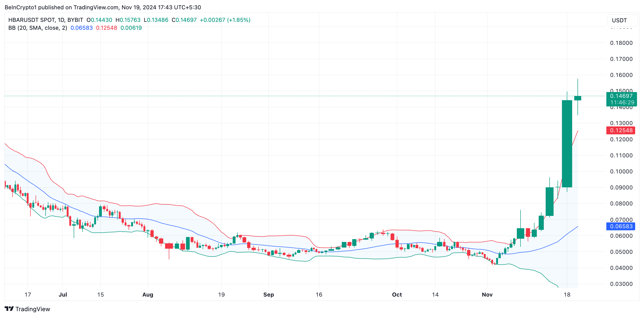Click the Nov date axis marker

487,294
